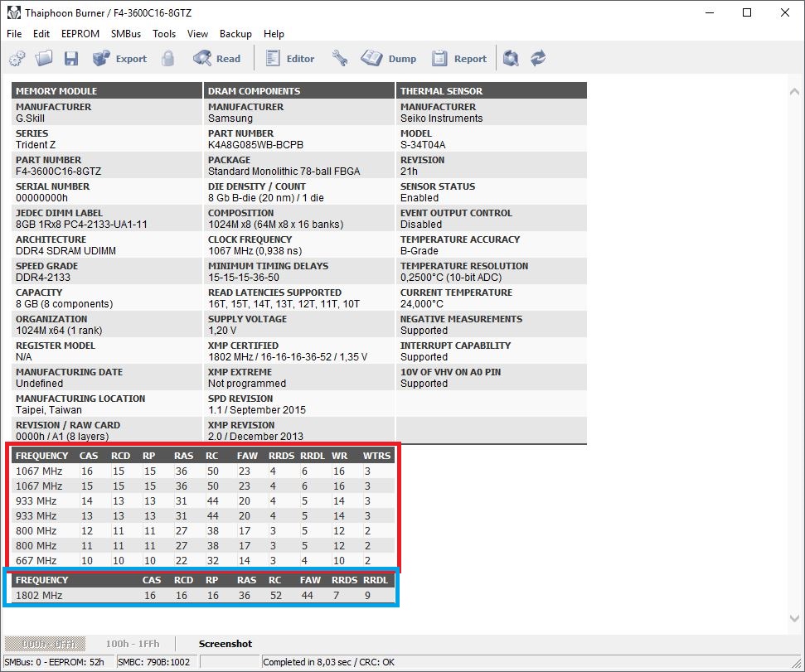Click the Dump toolbar button
The width and height of the screenshot is (805, 672).
click(x=389, y=59)
